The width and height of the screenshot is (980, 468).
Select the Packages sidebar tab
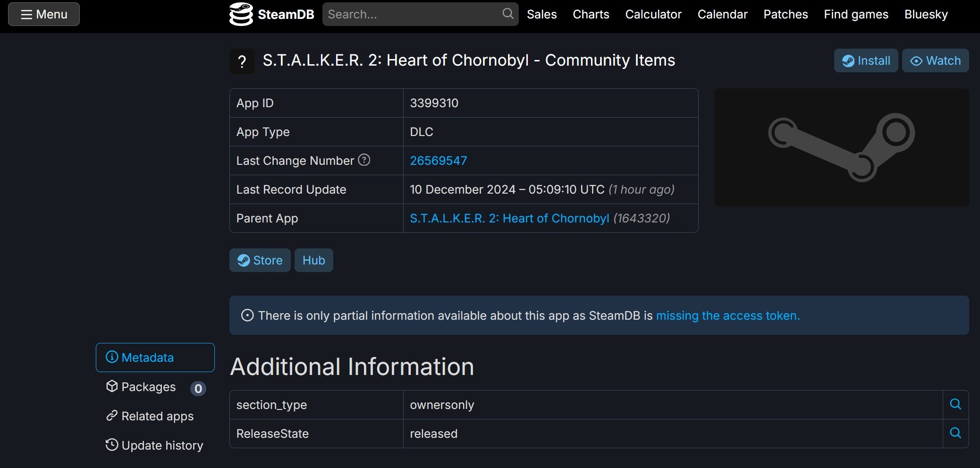click(155, 387)
